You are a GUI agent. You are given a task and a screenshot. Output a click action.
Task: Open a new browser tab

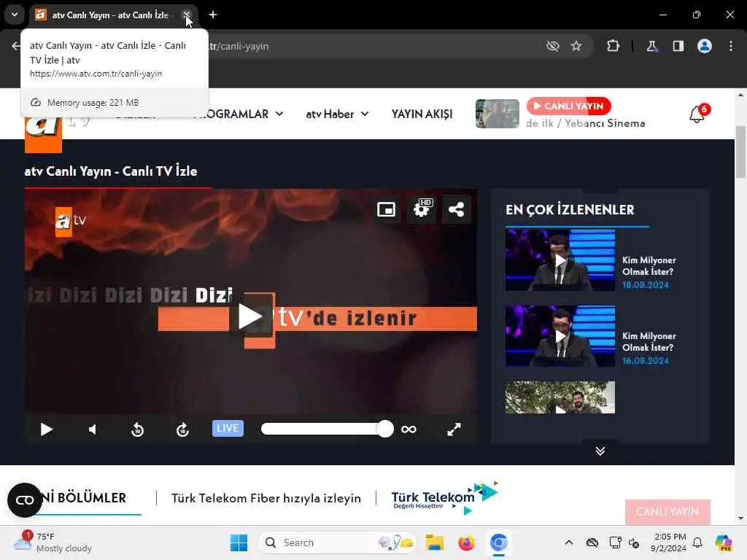[x=213, y=15]
